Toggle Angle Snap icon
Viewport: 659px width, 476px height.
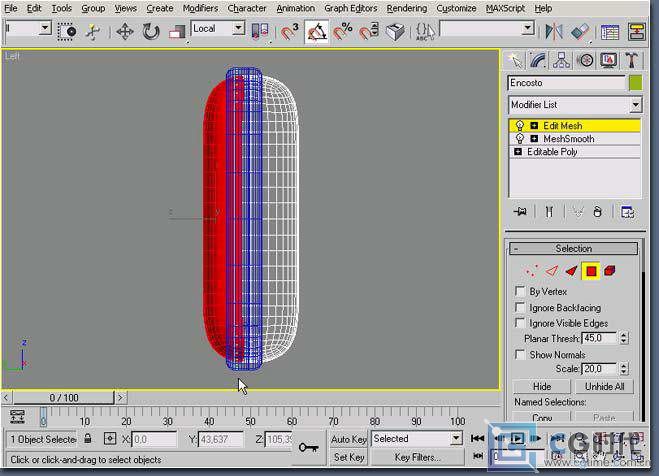pos(316,32)
